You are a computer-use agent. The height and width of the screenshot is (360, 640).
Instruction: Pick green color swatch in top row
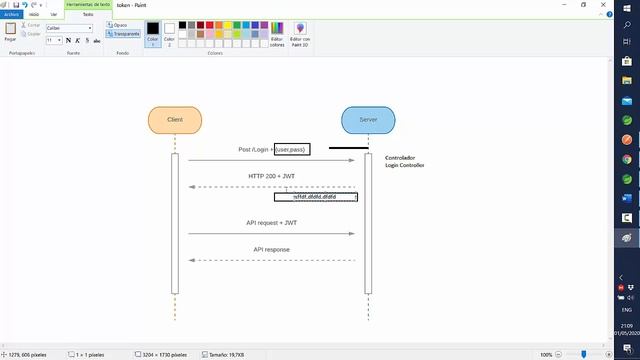pyautogui.click(x=237, y=25)
